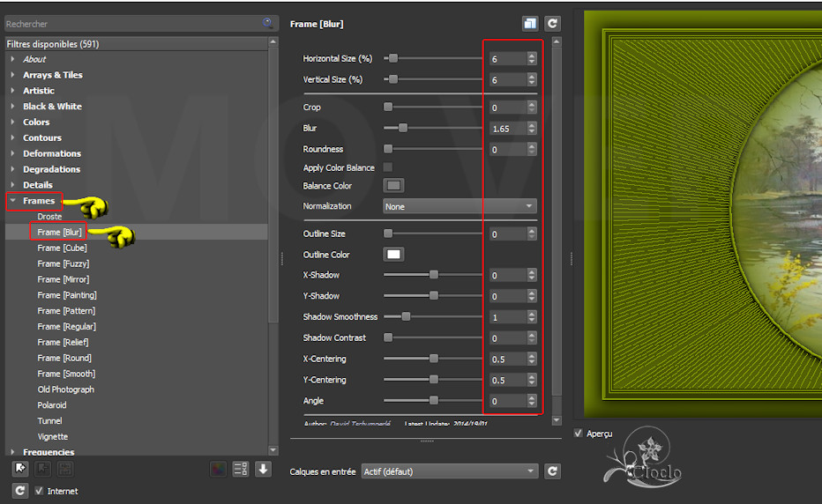Open the Normalization dropdown
The width and height of the screenshot is (822, 504).
click(460, 206)
